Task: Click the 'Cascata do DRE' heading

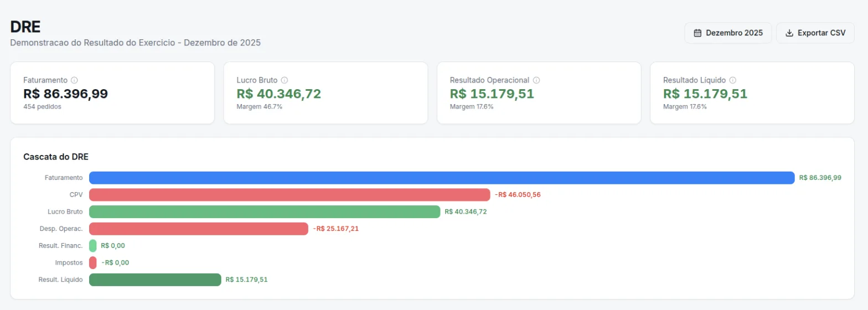Action: 56,157
